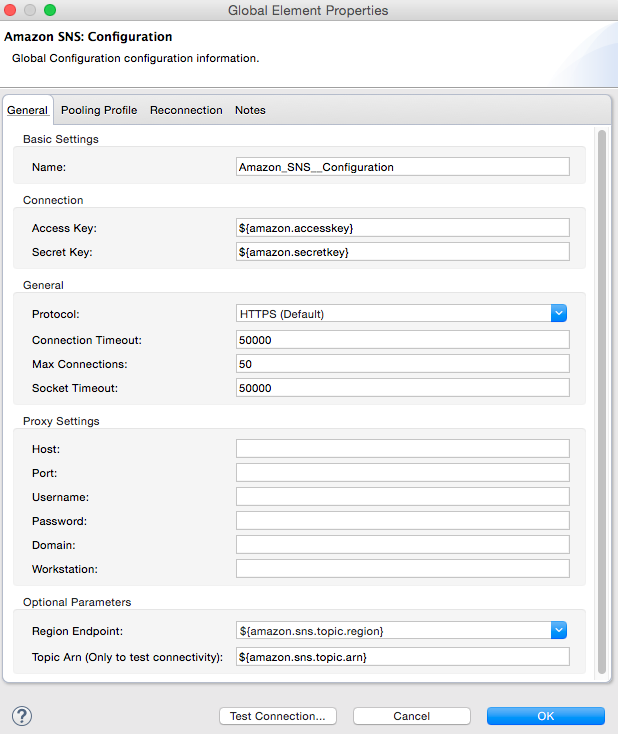
Task: Click the vertical scrollbar of the form
Action: (602, 403)
